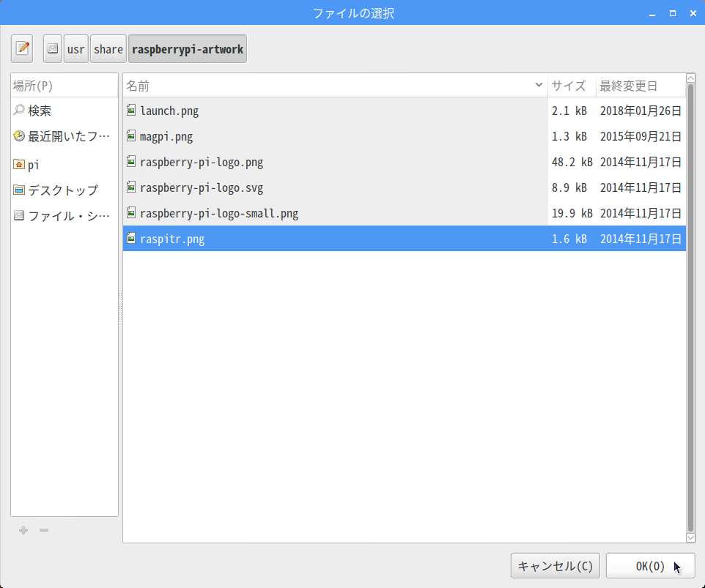This screenshot has height=588, width=705.
Task: Sort files by the 最終変更日 column
Action: 641,86
